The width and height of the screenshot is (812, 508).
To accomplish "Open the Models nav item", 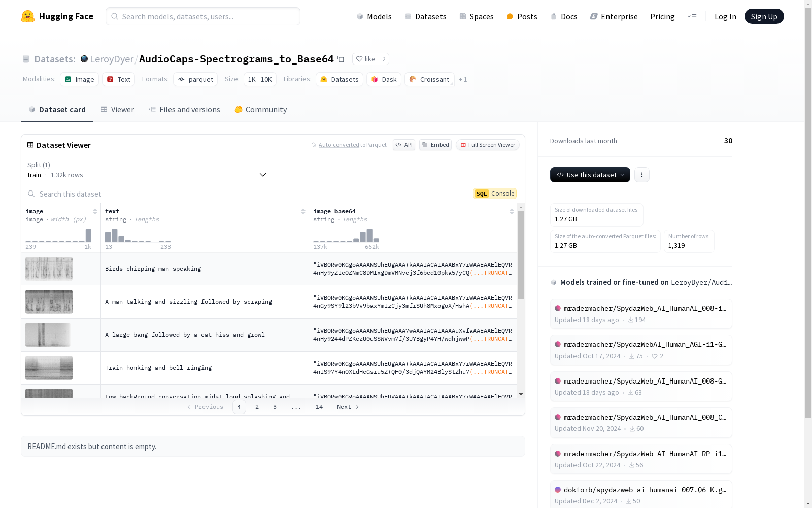I will tap(374, 16).
